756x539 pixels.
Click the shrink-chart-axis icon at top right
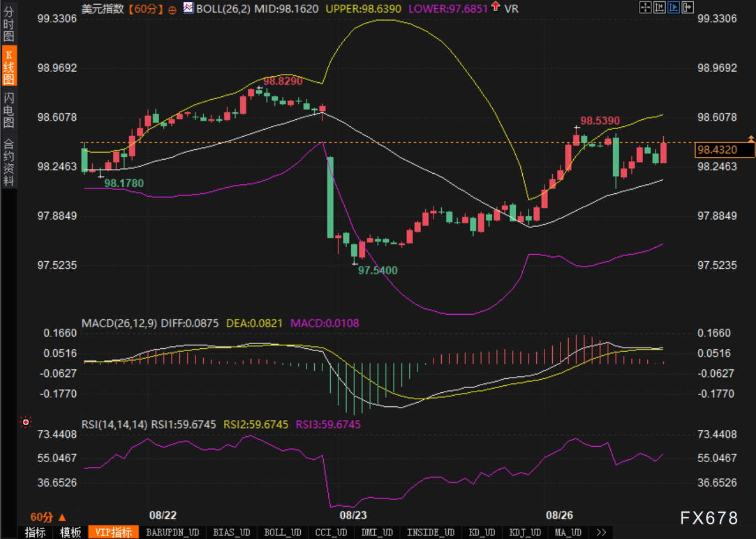(659, 8)
